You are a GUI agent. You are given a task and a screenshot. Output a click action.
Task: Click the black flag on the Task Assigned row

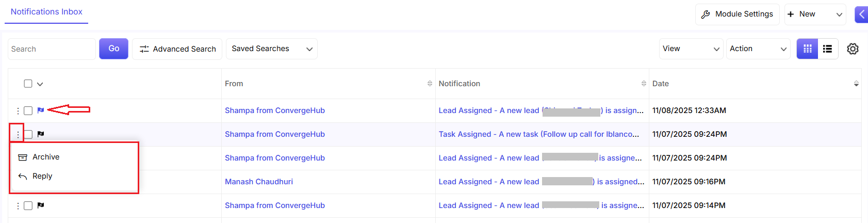[41, 134]
